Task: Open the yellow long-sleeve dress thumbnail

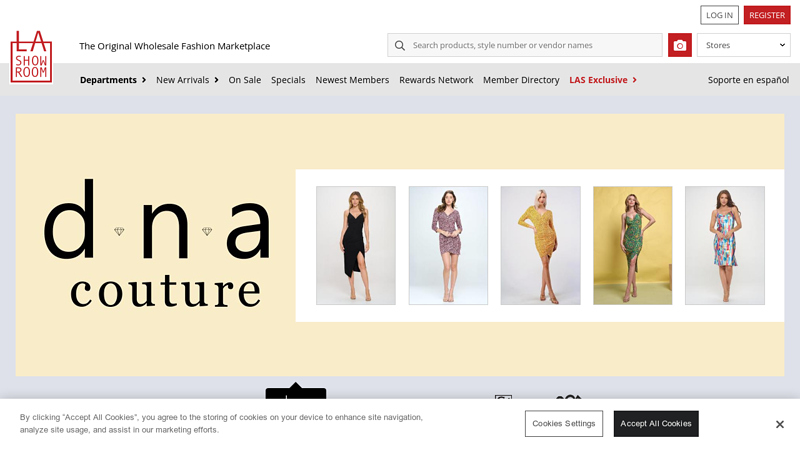Action: 540,245
